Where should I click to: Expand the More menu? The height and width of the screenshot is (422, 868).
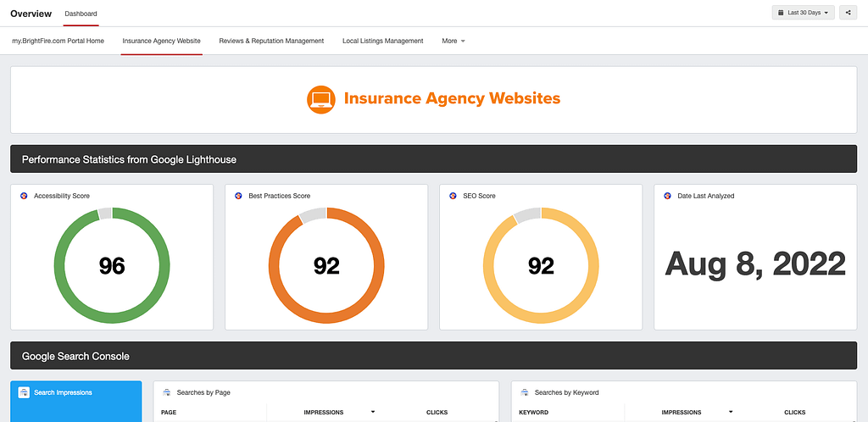coord(453,41)
